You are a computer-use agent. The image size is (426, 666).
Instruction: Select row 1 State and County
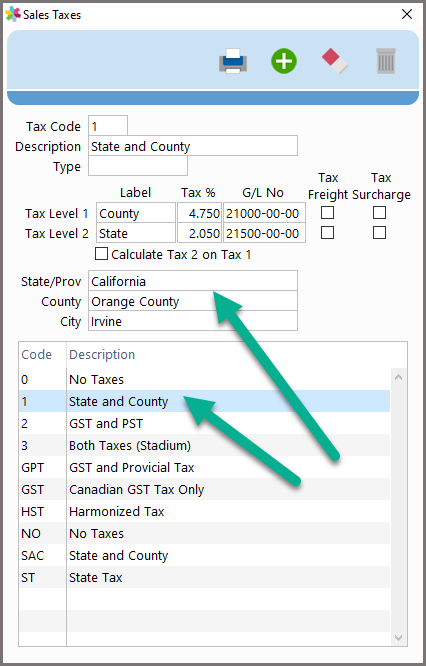[204, 401]
